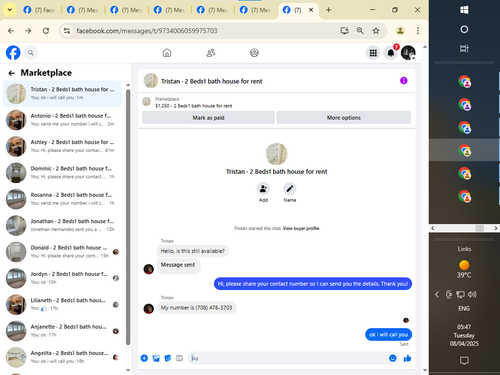This screenshot has height=375, width=500.
Task: Click the Add people icon
Action: coord(263,189)
